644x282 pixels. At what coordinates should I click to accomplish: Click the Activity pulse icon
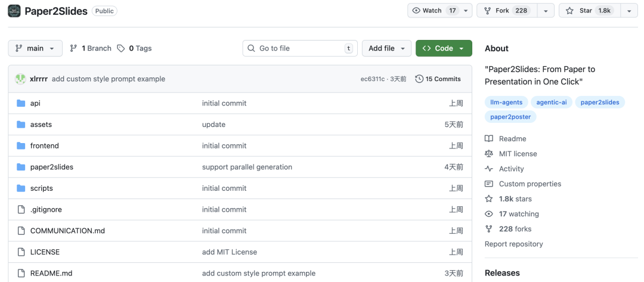(x=489, y=169)
